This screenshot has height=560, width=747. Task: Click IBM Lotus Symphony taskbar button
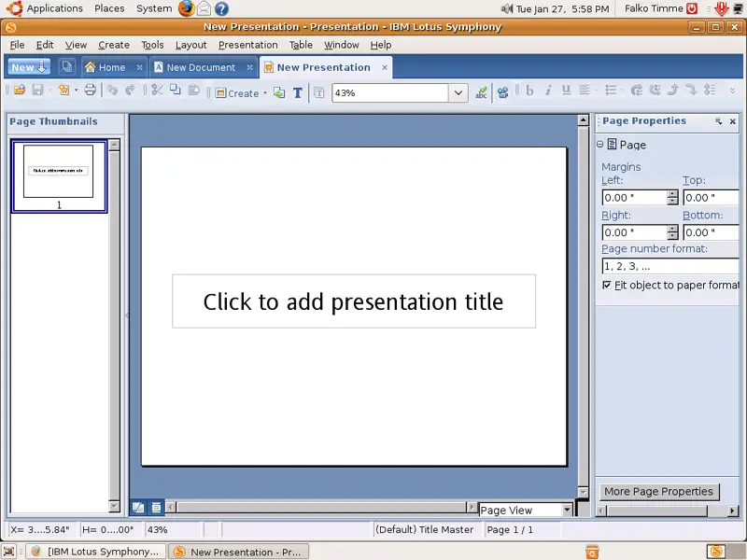tap(95, 552)
